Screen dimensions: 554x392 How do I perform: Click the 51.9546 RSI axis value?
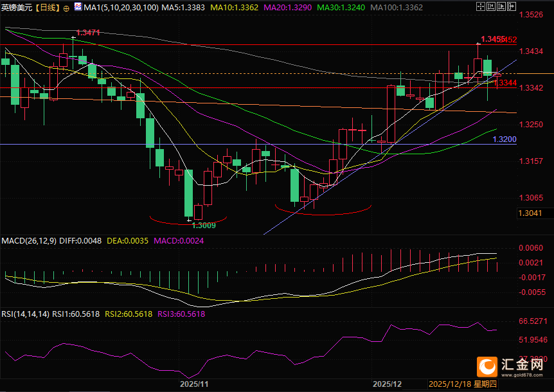coord(533,340)
